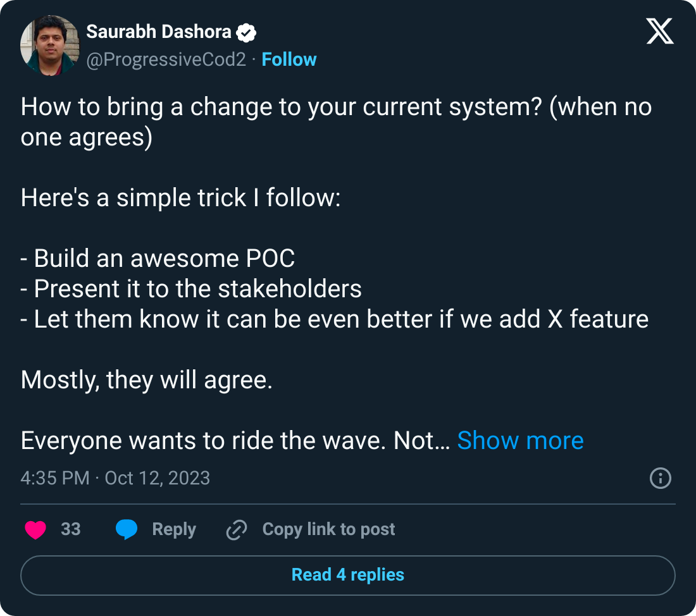696x616 pixels.
Task: Click the Follow link
Action: (289, 59)
